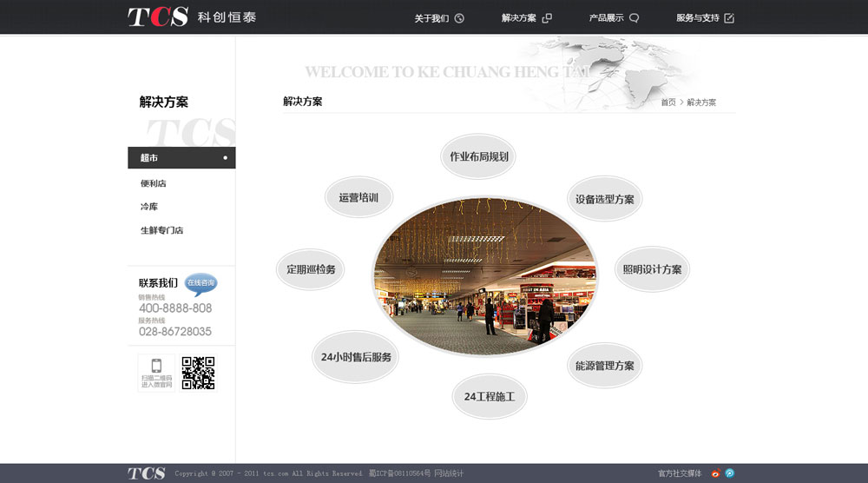Select the 超市 sidebar item
Screen dimensions: 868x483
click(x=181, y=158)
